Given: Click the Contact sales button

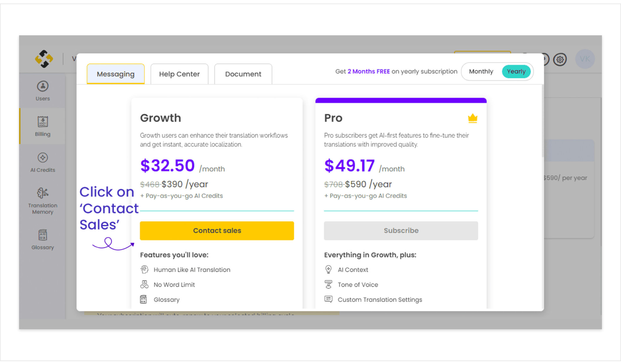Looking at the screenshot, I should (217, 231).
